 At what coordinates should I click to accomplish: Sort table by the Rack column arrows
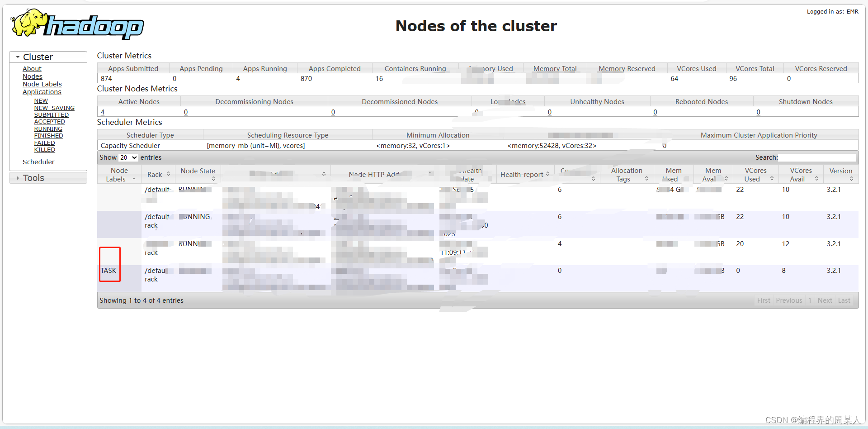pyautogui.click(x=168, y=174)
